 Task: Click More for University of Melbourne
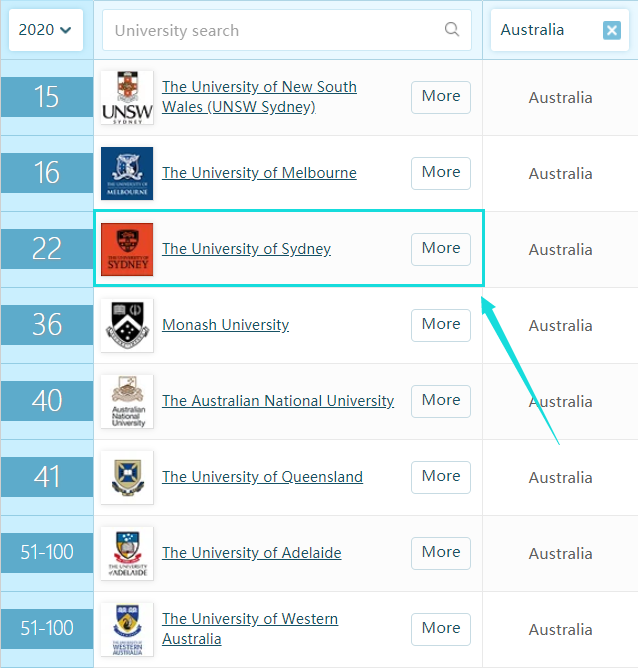tap(441, 173)
